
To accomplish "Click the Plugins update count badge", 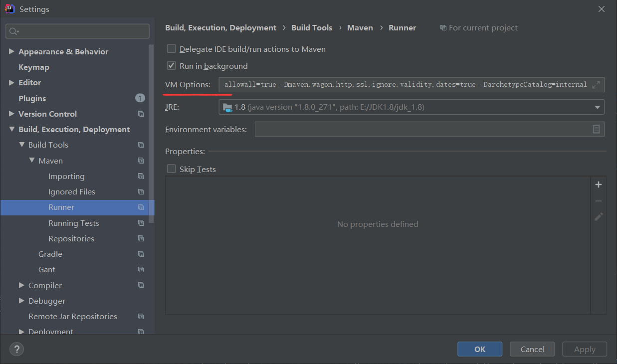I will point(140,98).
